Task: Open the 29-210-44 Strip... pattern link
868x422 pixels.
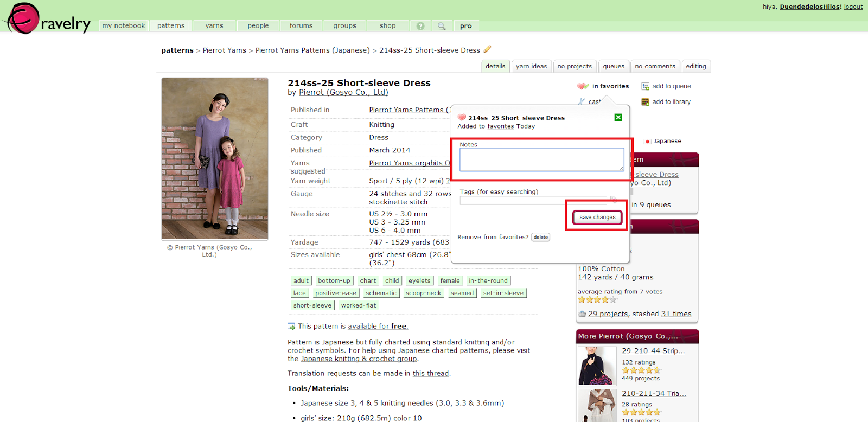Action: 653,351
